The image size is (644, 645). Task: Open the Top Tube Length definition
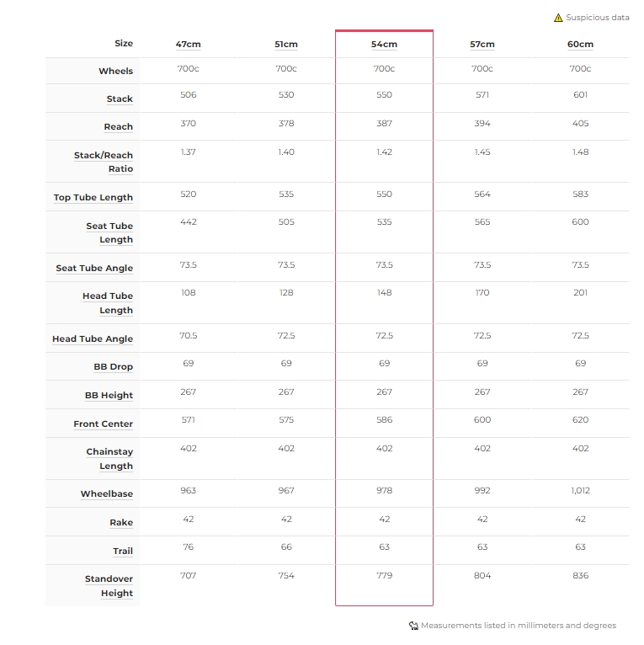[93, 198]
